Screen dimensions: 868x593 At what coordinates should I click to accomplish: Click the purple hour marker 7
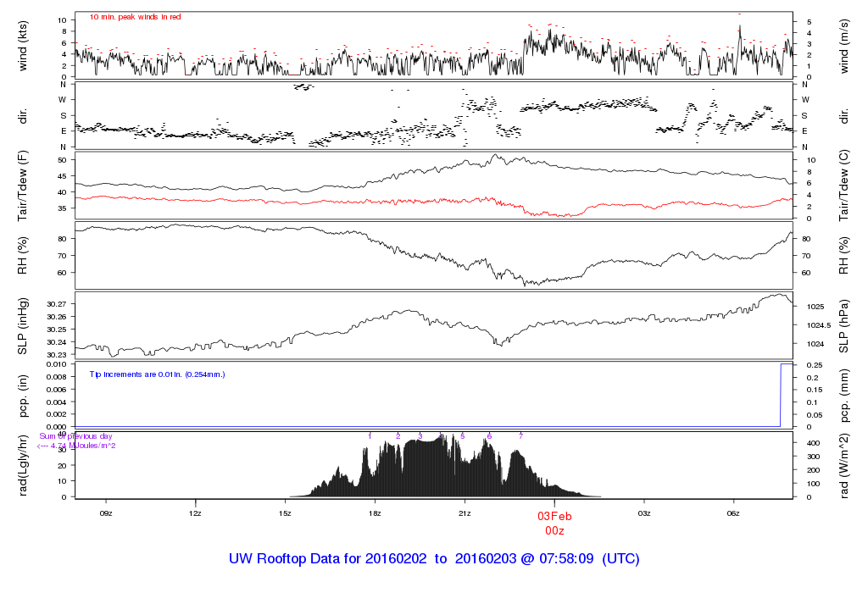tap(521, 436)
